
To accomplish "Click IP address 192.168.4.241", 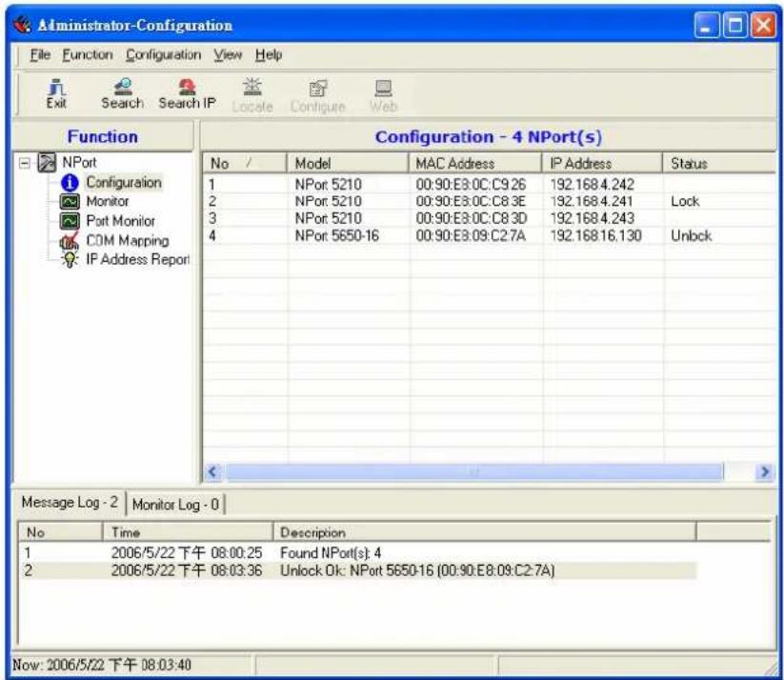I will coord(591,202).
